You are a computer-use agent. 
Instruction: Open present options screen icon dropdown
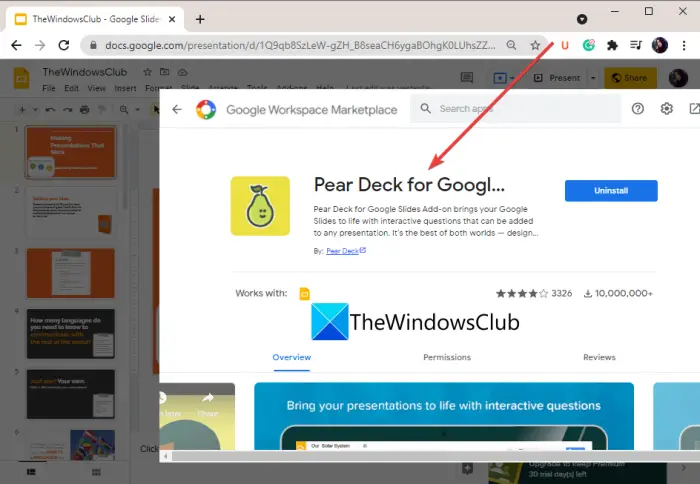[504, 78]
